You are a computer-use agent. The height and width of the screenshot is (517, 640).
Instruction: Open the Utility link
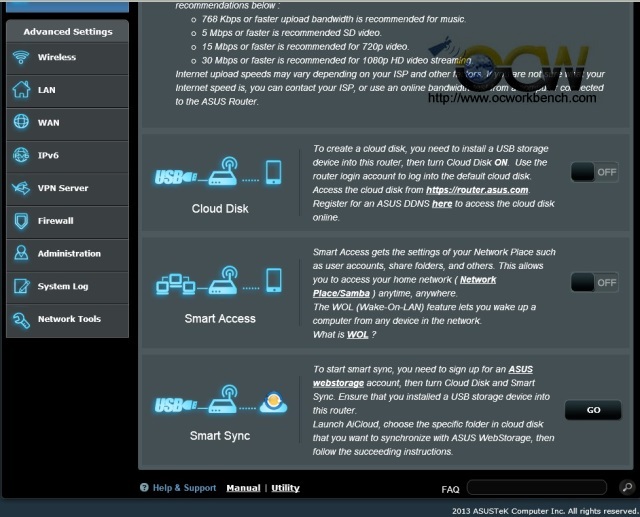(285, 488)
